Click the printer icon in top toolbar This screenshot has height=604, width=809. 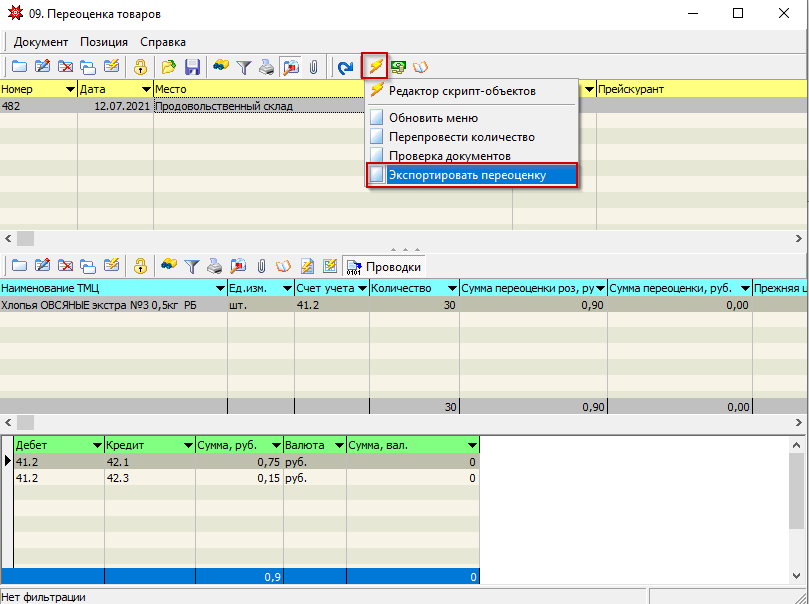click(266, 67)
